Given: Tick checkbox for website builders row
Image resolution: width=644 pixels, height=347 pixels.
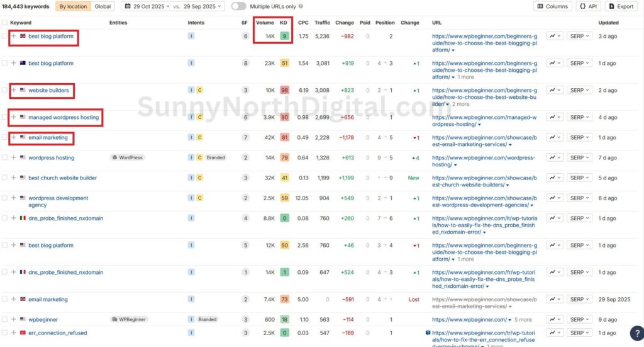Looking at the screenshot, I should [x=4, y=90].
